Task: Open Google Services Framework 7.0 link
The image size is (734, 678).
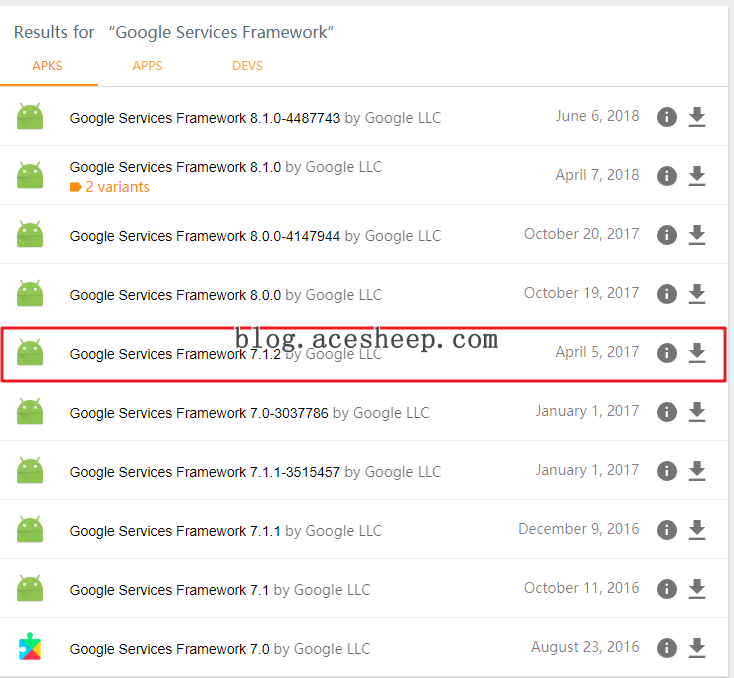Action: pos(169,649)
